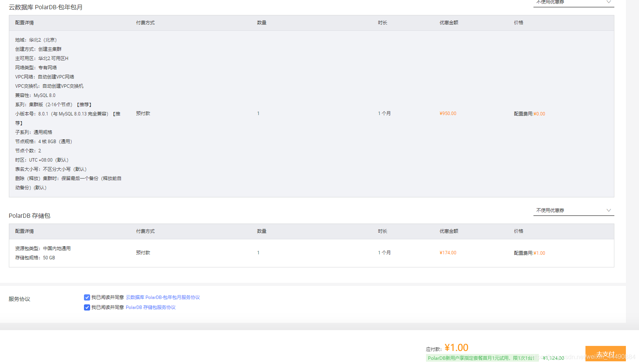Toggle PolarDB 存储包 agreement checkbox
The width and height of the screenshot is (639, 364).
pyautogui.click(x=87, y=307)
